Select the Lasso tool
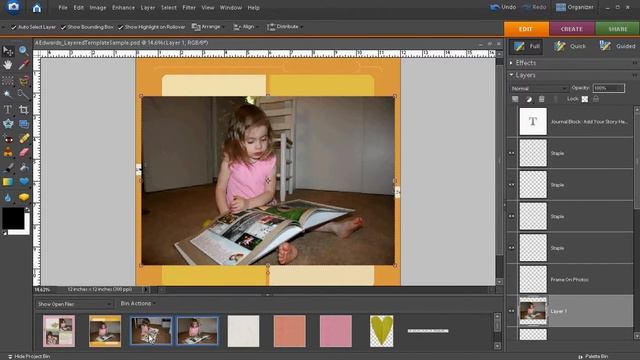640x360 pixels. click(24, 80)
